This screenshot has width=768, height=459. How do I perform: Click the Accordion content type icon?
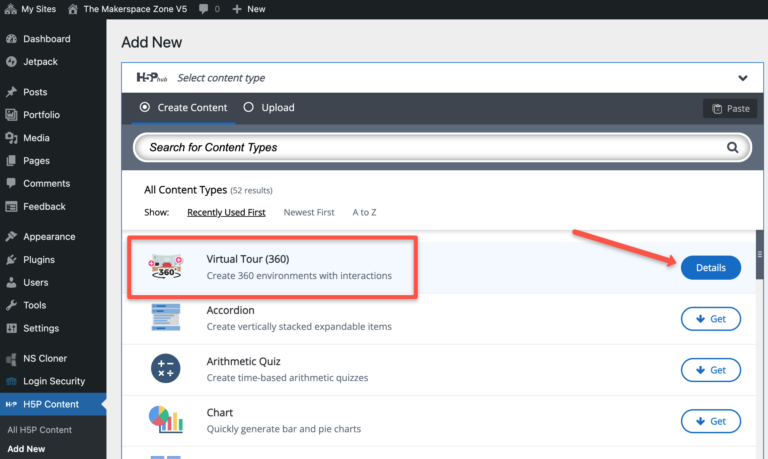tap(165, 318)
